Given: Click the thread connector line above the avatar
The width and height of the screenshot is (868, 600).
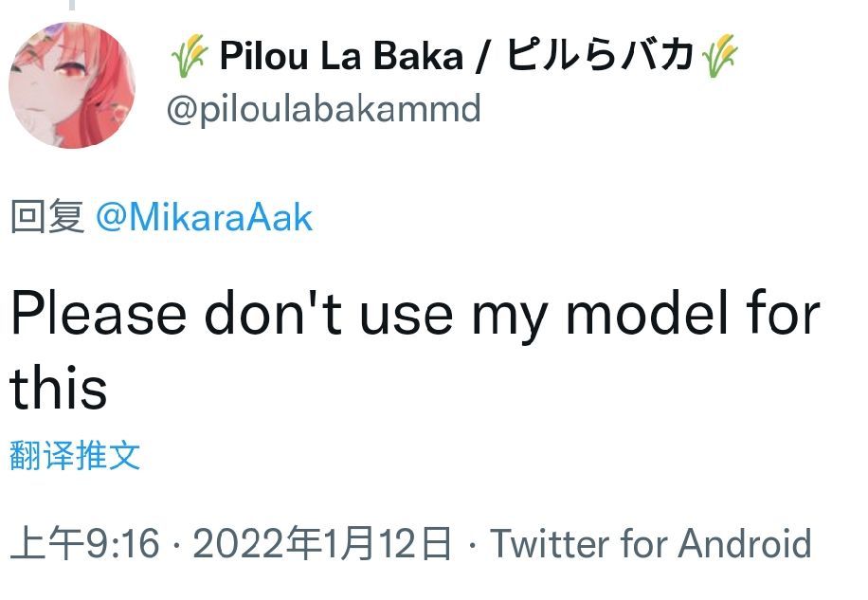Looking at the screenshot, I should pyautogui.click(x=72, y=6).
